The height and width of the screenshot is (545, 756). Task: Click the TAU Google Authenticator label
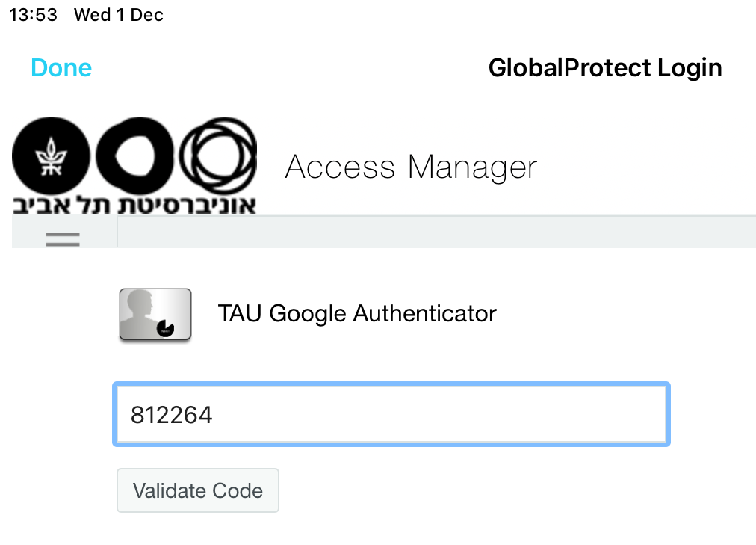point(357,313)
